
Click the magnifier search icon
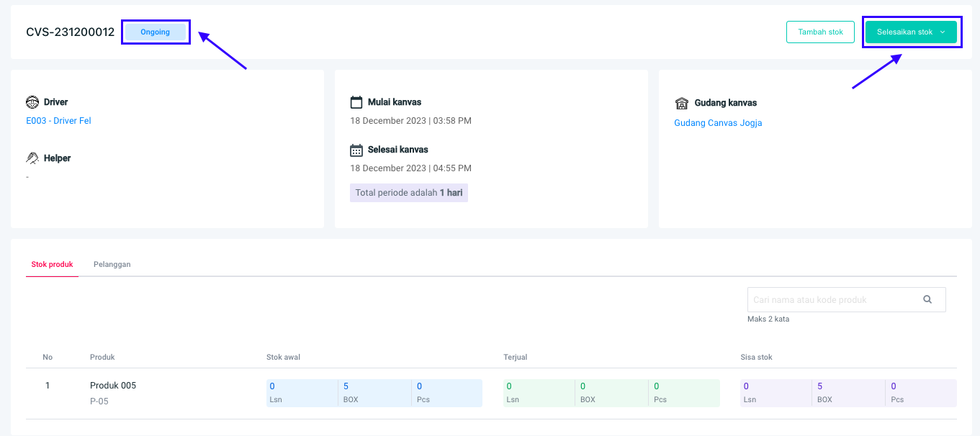(927, 299)
